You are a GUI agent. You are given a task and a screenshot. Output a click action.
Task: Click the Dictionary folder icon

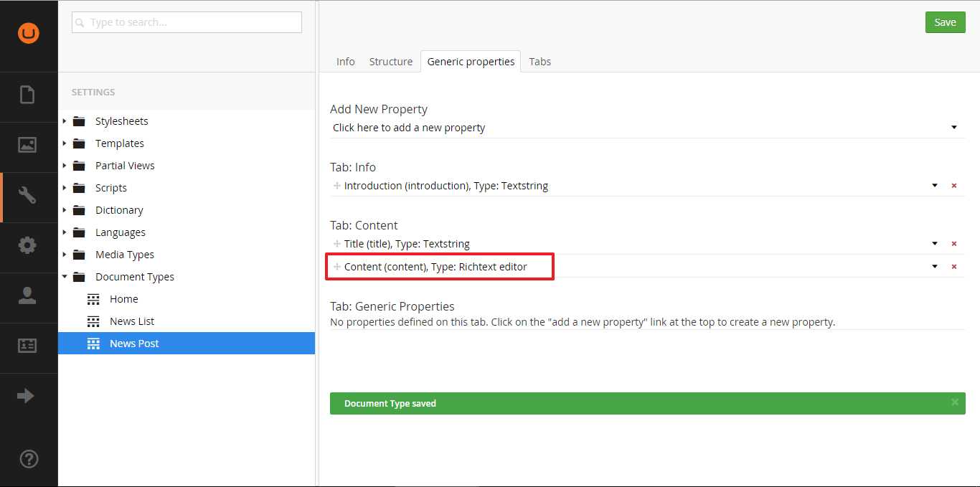coord(79,210)
